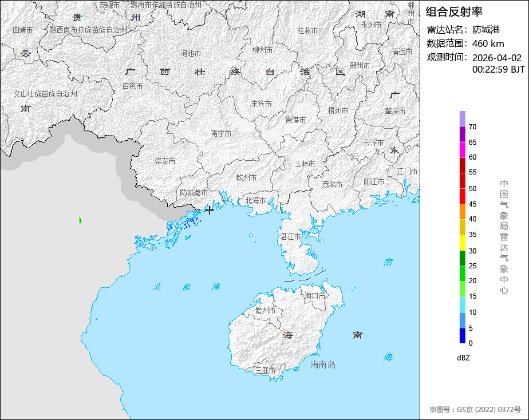
Task: Click the 湛江市 map label
Action: [290, 237]
